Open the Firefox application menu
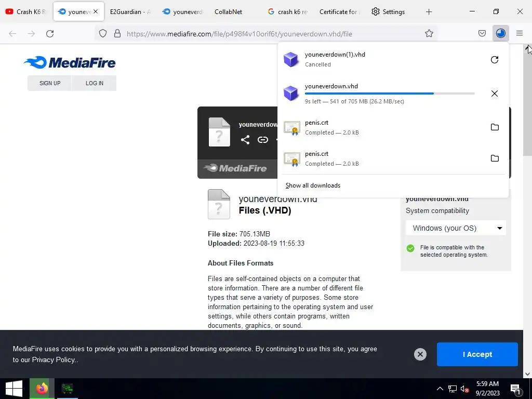 (x=519, y=33)
